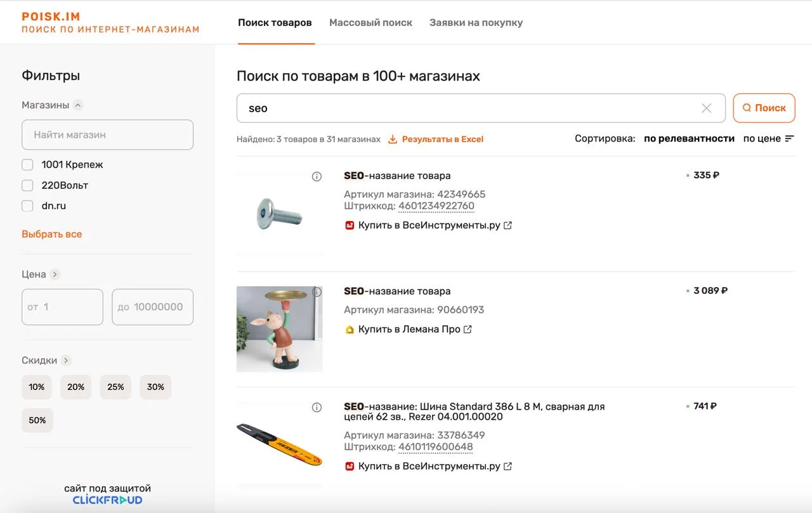Click the info icon on the pig figurine product

coord(317,292)
